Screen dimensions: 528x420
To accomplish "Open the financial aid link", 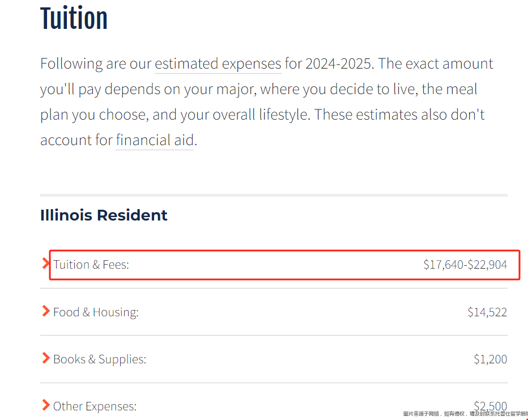I will coord(155,140).
